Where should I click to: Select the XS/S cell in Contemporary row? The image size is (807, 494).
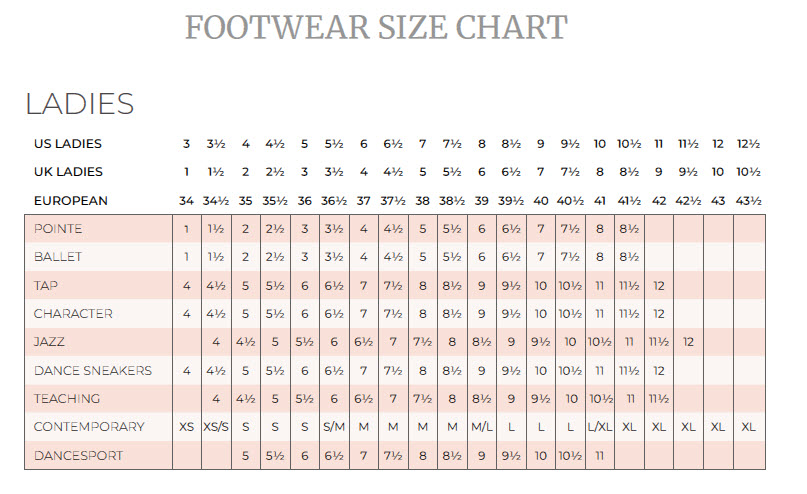pyautogui.click(x=216, y=427)
